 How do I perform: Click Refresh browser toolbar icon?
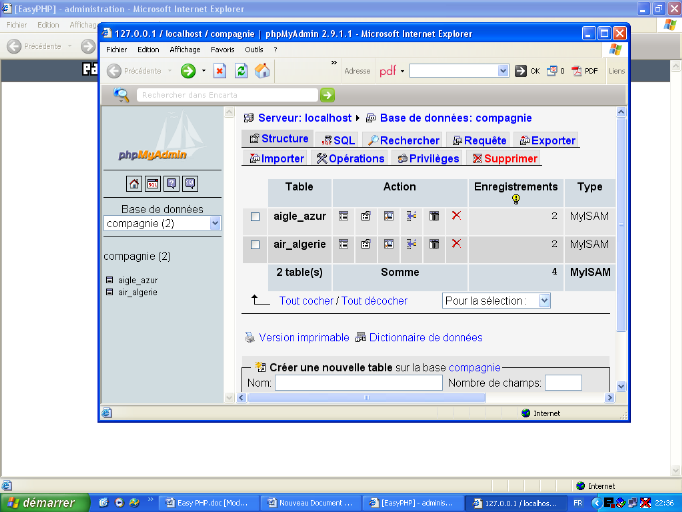pyautogui.click(x=241, y=70)
